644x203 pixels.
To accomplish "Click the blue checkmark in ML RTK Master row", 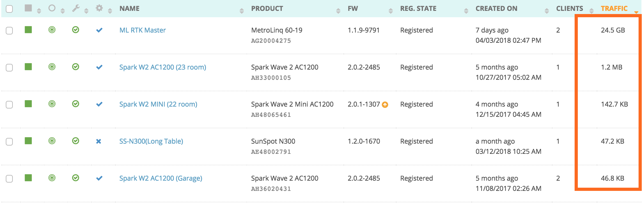I will click(x=99, y=30).
